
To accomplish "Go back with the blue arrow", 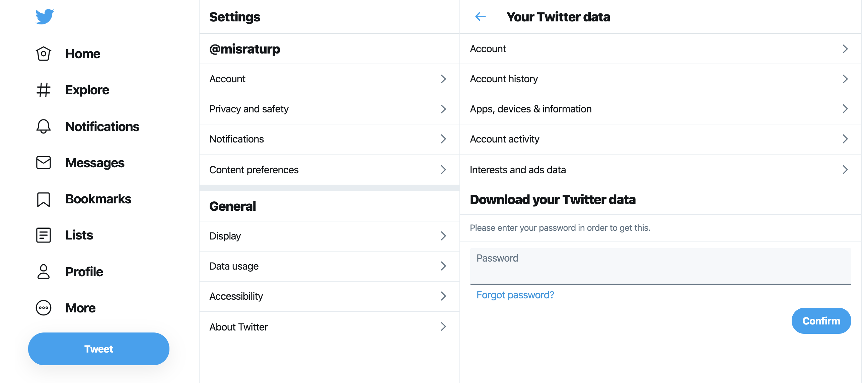I will click(481, 16).
